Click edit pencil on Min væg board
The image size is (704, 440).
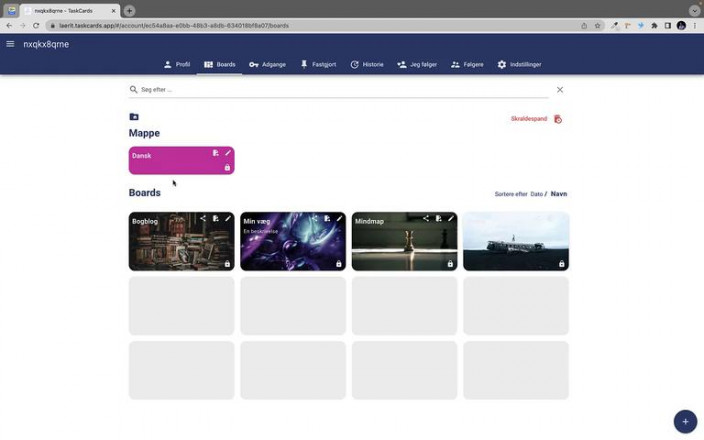(339, 218)
